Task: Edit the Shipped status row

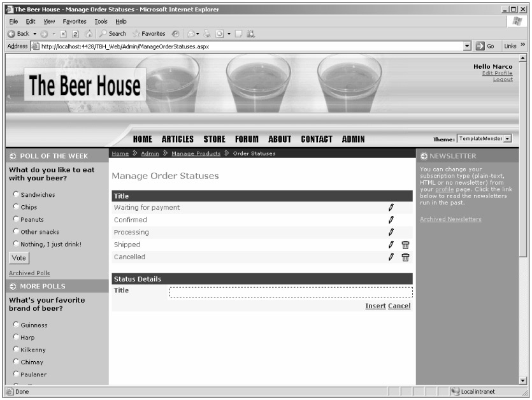Action: click(391, 245)
